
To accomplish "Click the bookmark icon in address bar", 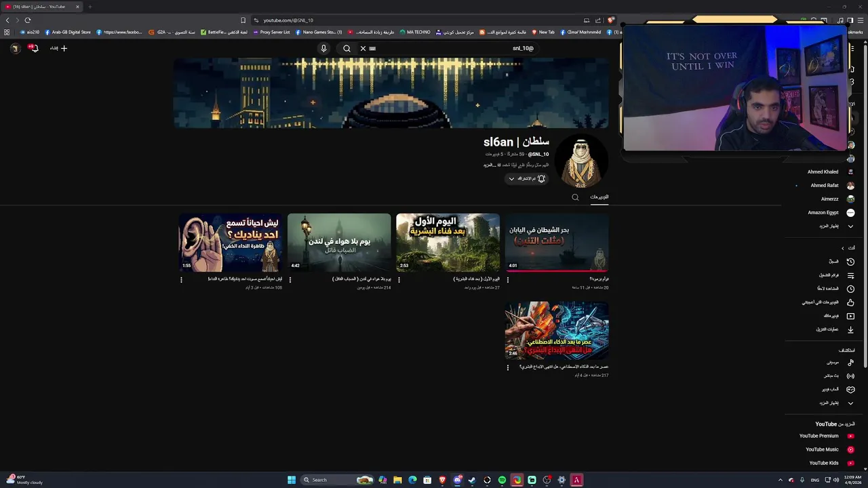I will [243, 20].
